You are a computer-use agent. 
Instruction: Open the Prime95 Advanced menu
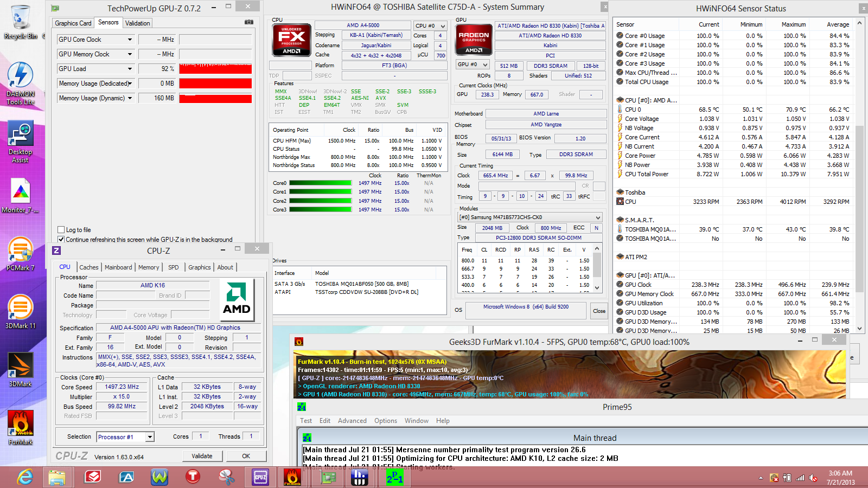coord(352,421)
